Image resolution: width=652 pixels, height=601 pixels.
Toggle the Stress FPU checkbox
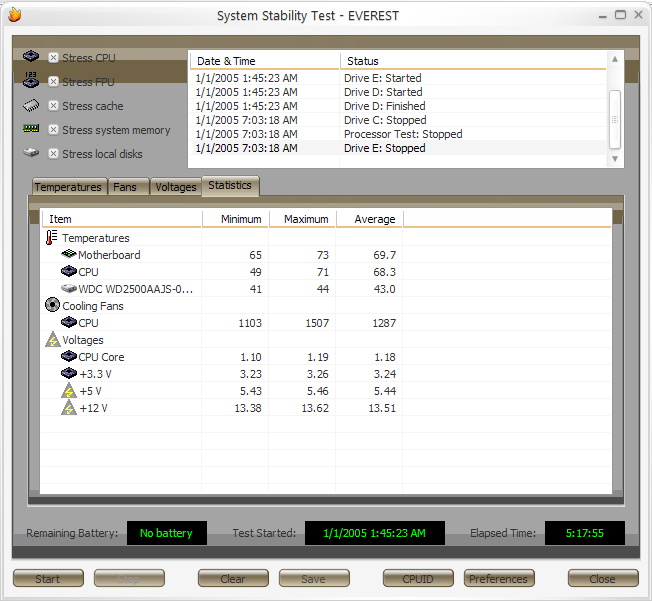pos(53,82)
